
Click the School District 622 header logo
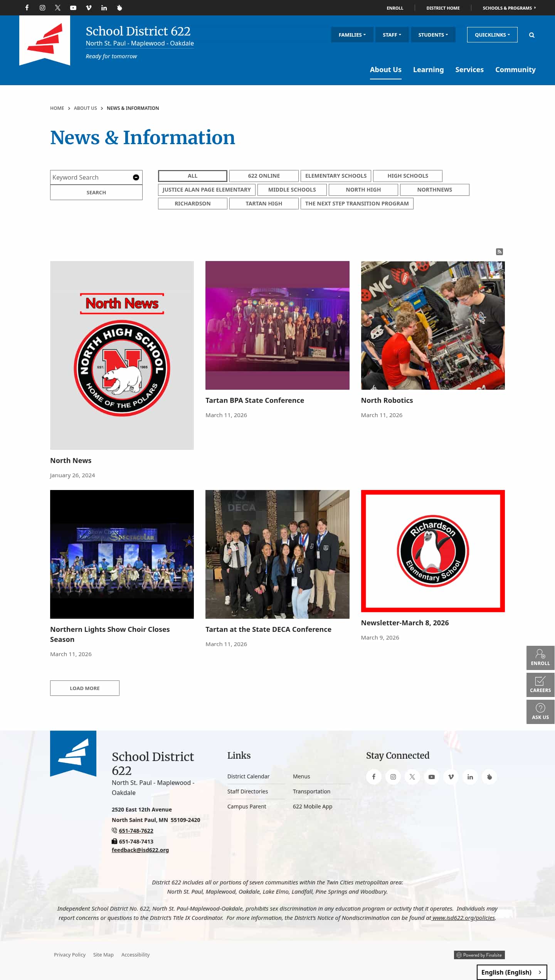45,40
